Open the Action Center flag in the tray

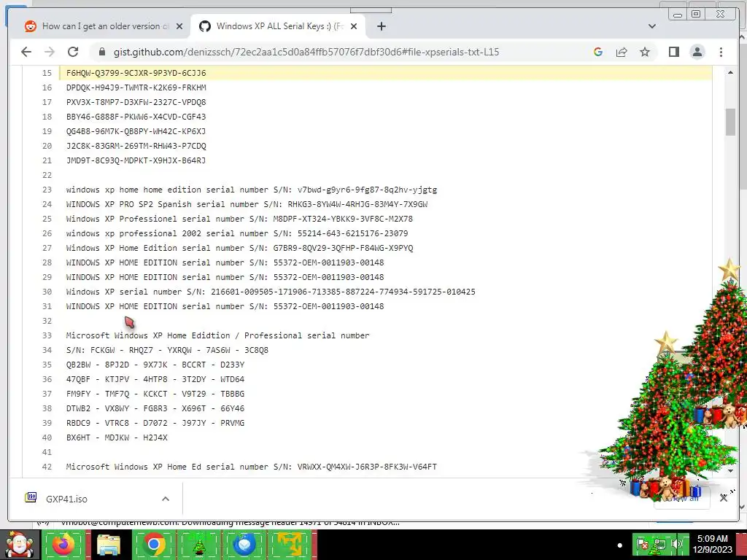pyautogui.click(x=642, y=544)
